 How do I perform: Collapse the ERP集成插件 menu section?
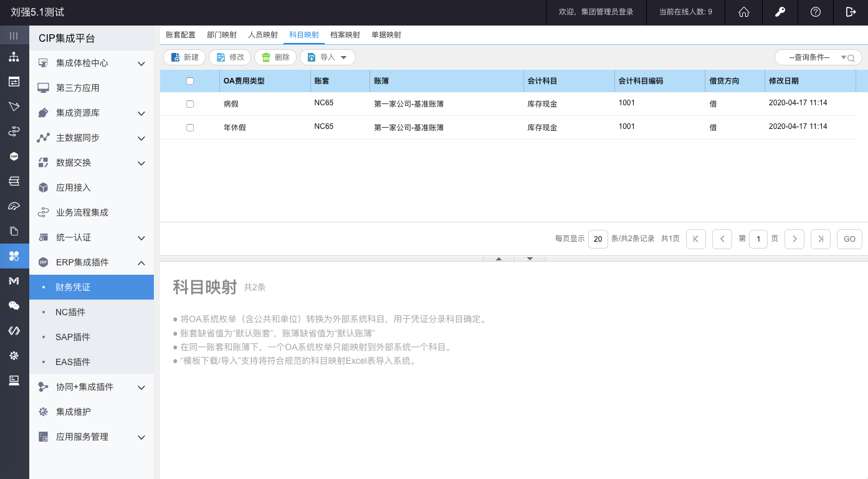coord(141,263)
